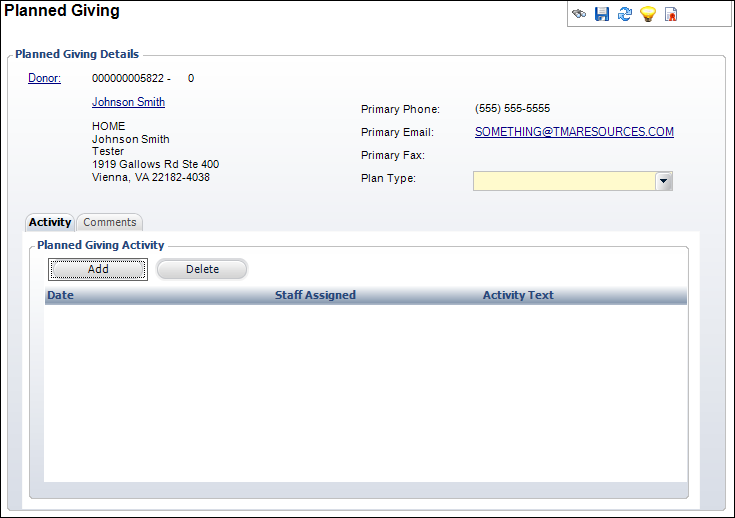The image size is (735, 518).
Task: Click the donor ID 000000005822
Action: [128, 78]
